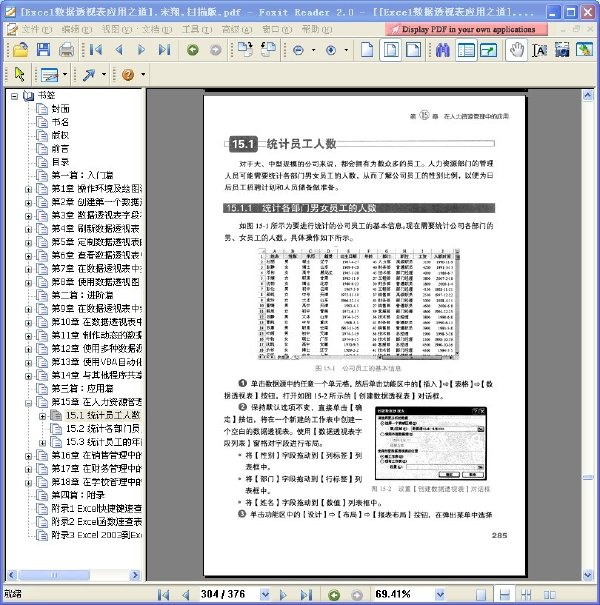Image resolution: width=600 pixels, height=605 pixels.
Task: Click green Previous View in status bar
Action: click(x=334, y=595)
